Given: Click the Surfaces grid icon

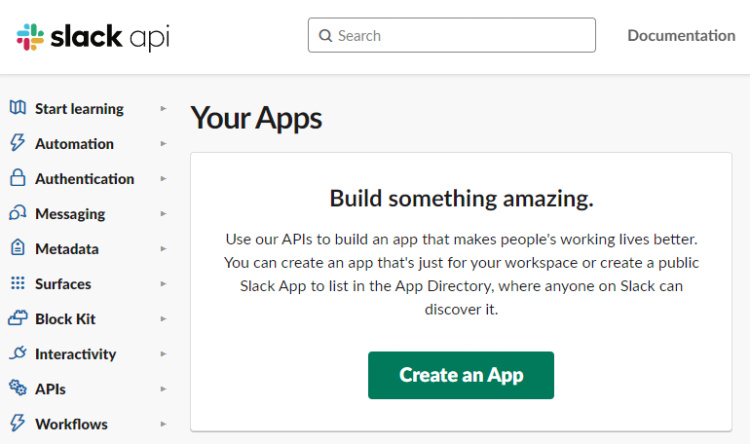Looking at the screenshot, I should click(17, 283).
